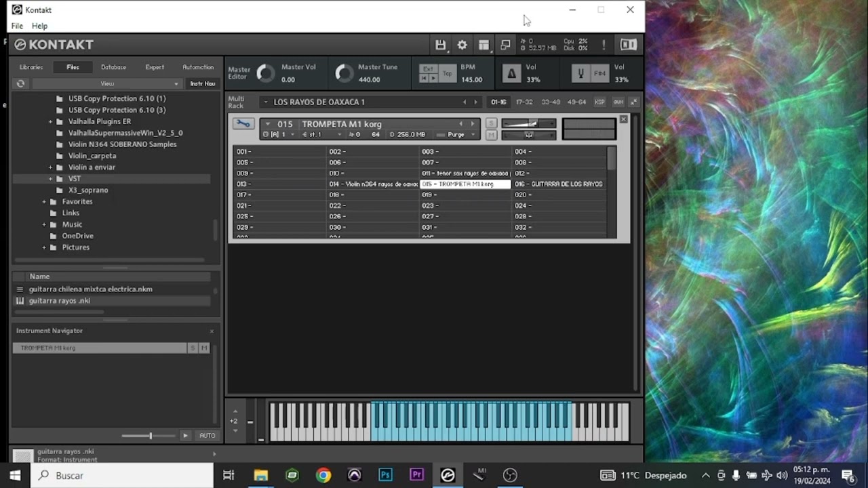This screenshot has width=868, height=488.
Task: Open the File menu
Action: 17,26
